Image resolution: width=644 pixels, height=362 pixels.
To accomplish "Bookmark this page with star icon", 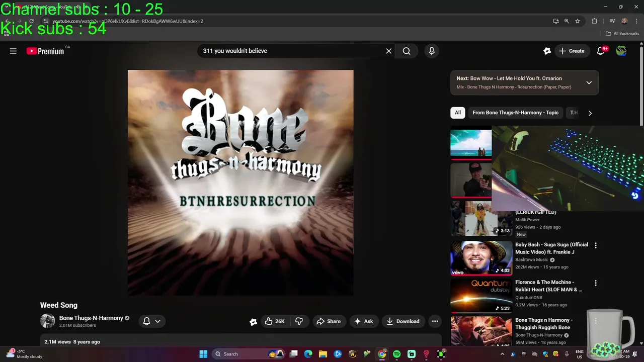I will (x=578, y=21).
